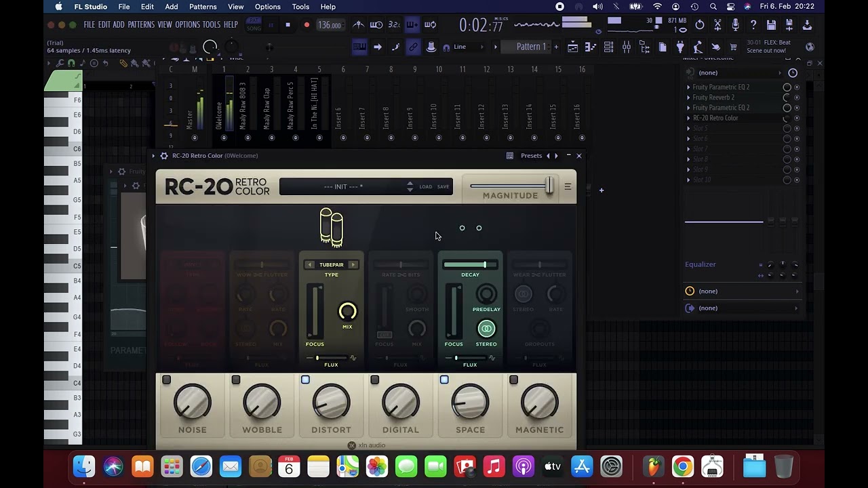
Task: Select next preset arrow in plugin header
Action: 556,156
